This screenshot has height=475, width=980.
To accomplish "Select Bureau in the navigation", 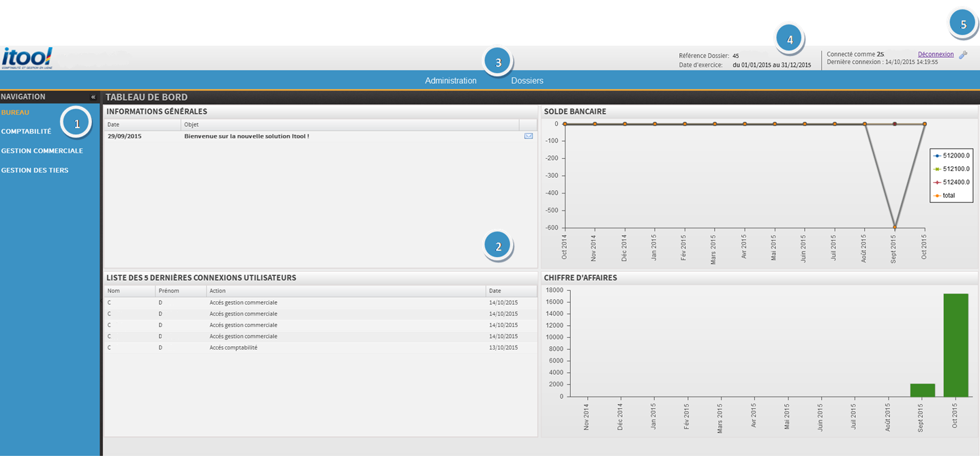I will [16, 112].
